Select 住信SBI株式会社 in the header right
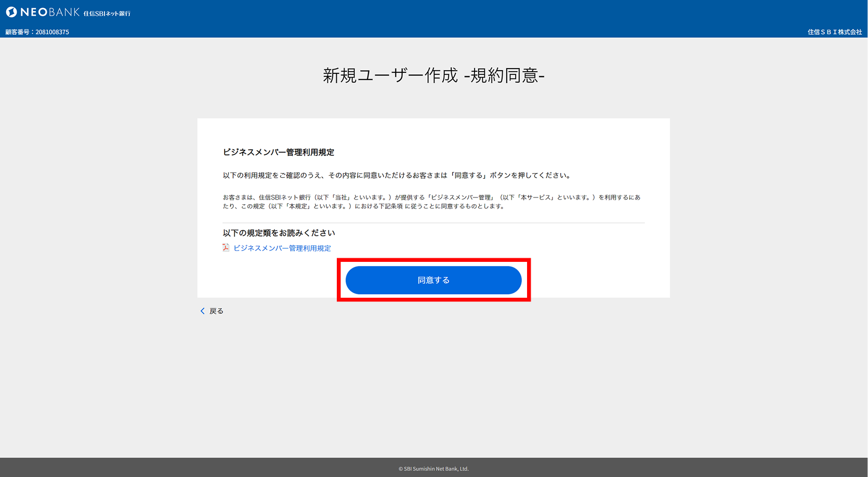Image resolution: width=868 pixels, height=477 pixels. click(834, 32)
